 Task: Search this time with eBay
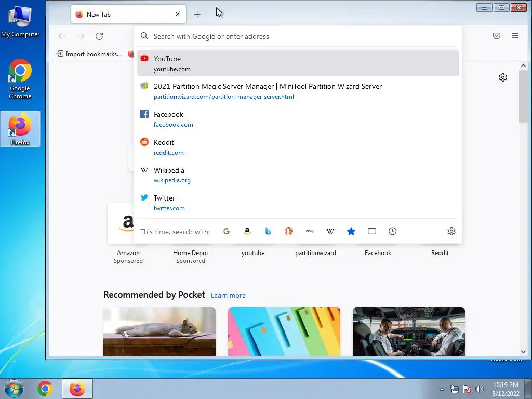coord(310,231)
